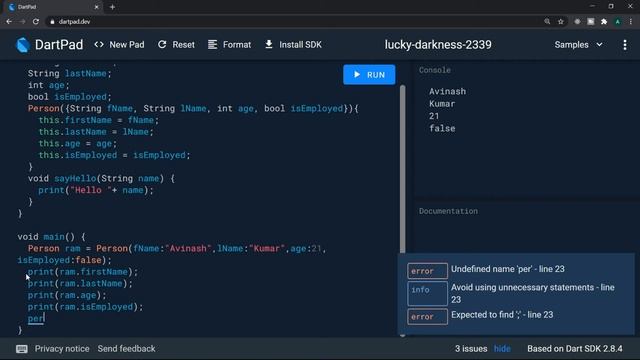Viewport: 640px width, 360px height.
Task: Reset the pad code
Action: pyautogui.click(x=176, y=45)
